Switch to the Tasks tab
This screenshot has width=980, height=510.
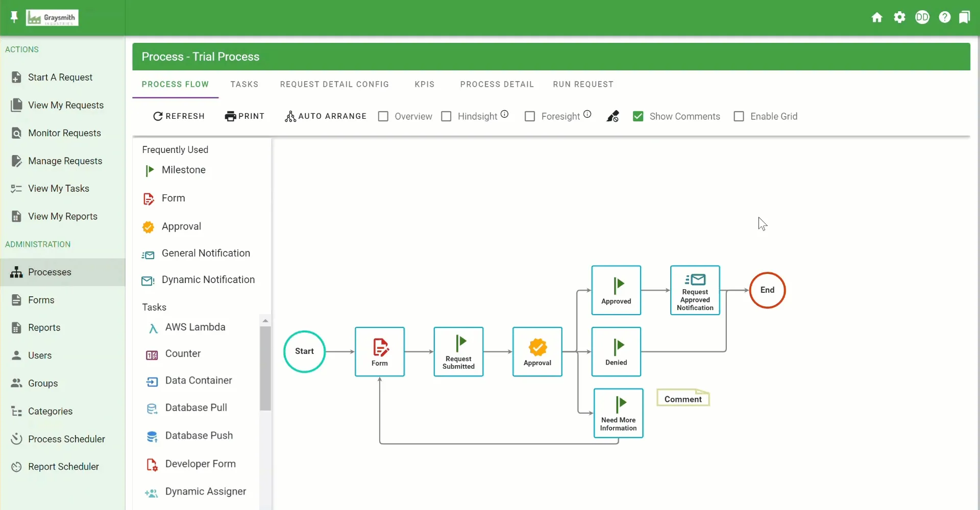point(244,85)
